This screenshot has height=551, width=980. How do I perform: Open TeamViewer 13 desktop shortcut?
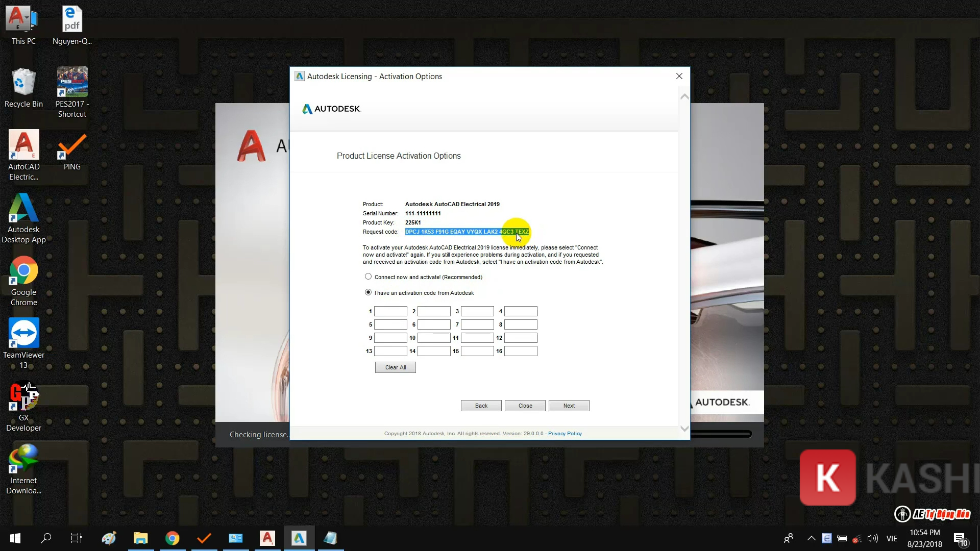(23, 344)
